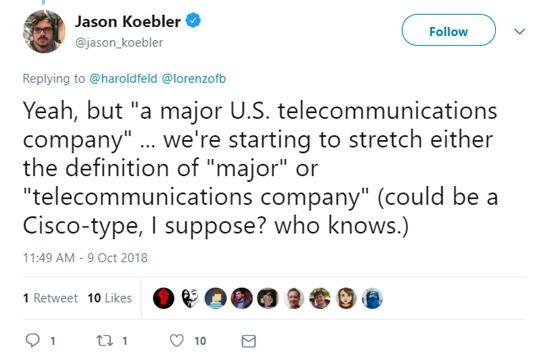Screen dimensions: 554x363
Task: Click the blue verified badge
Action: pos(193,21)
